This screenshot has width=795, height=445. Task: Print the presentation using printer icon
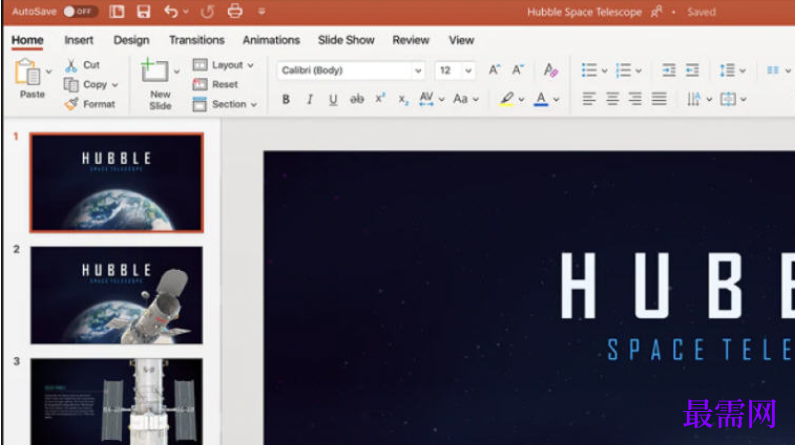[x=235, y=11]
